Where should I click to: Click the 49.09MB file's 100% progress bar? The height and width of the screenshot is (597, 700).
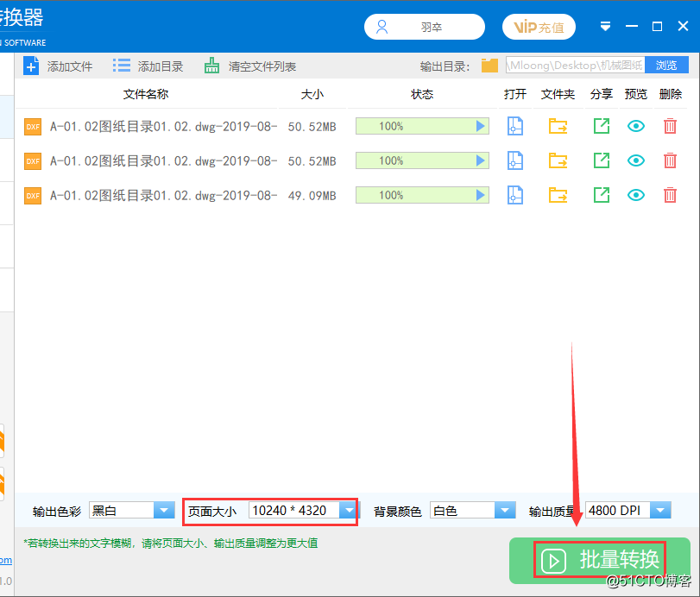coord(422,195)
